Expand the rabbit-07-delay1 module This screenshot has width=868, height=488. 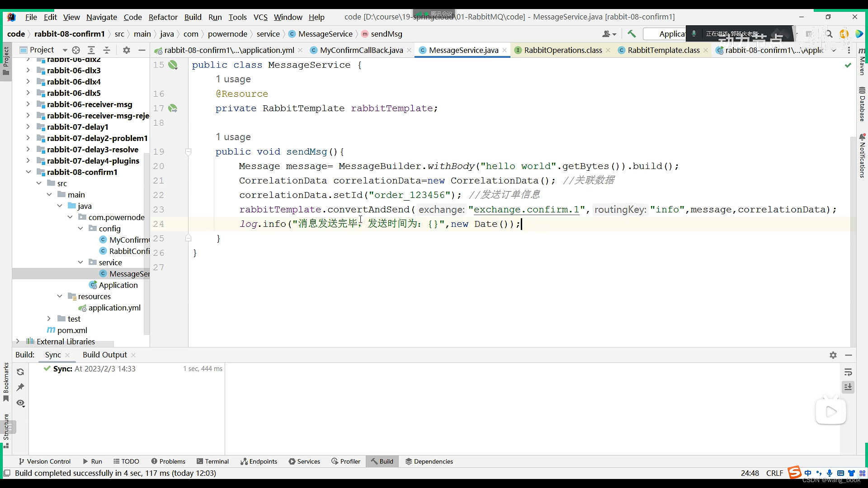28,127
